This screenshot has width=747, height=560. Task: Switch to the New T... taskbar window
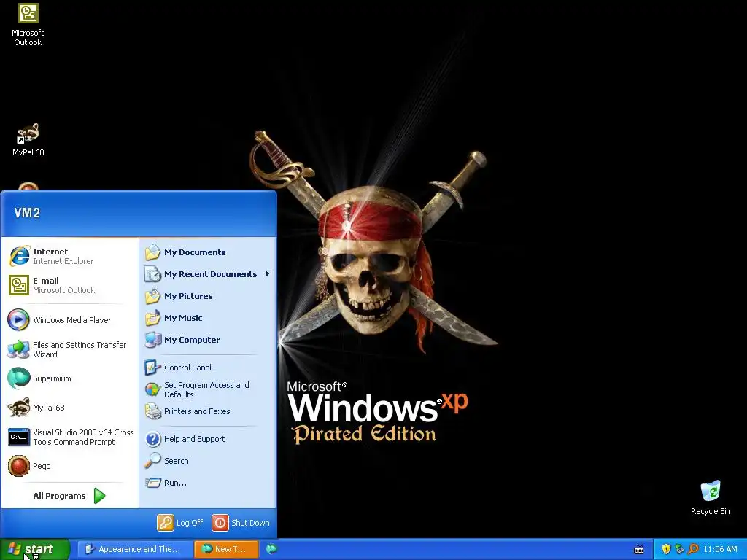coord(227,549)
